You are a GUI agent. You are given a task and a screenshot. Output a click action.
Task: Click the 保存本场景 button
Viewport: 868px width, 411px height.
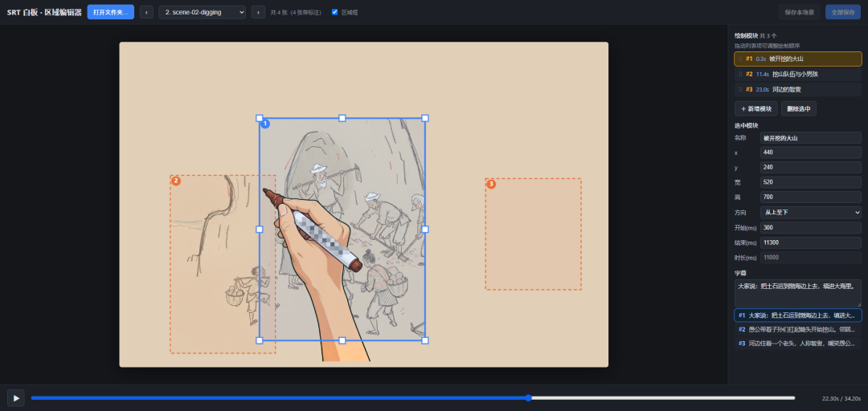(x=800, y=12)
